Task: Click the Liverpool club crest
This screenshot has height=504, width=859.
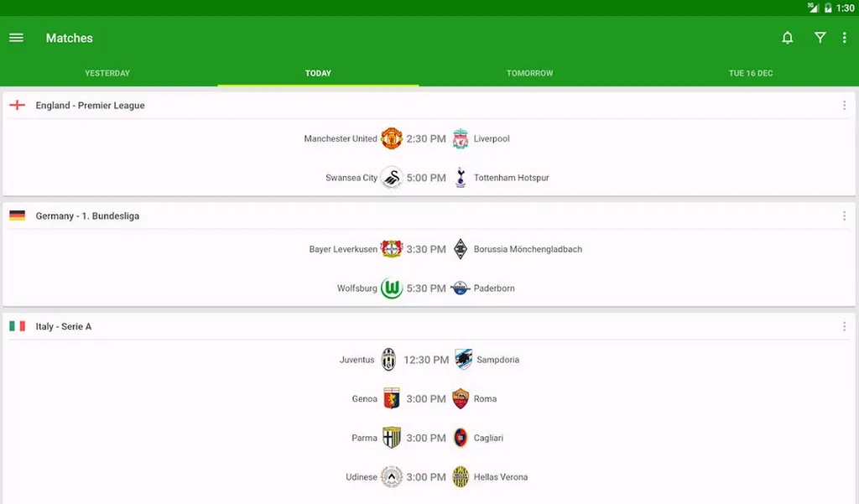Action: click(461, 138)
